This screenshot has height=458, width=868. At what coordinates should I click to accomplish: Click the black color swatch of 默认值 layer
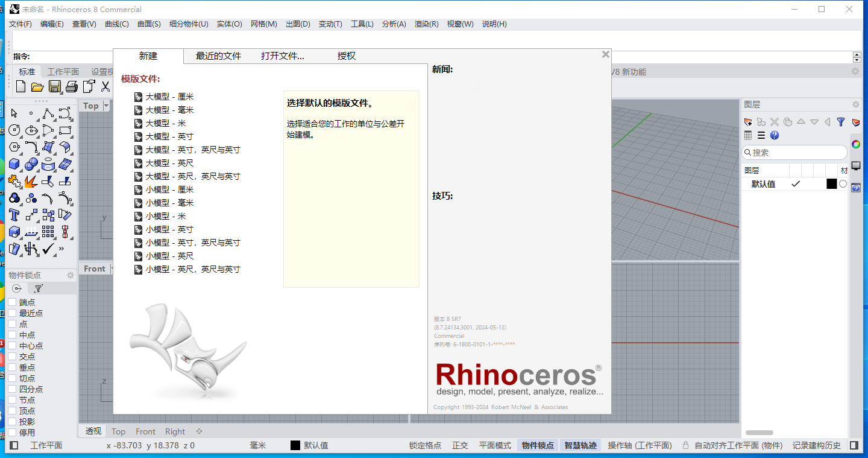coord(831,184)
